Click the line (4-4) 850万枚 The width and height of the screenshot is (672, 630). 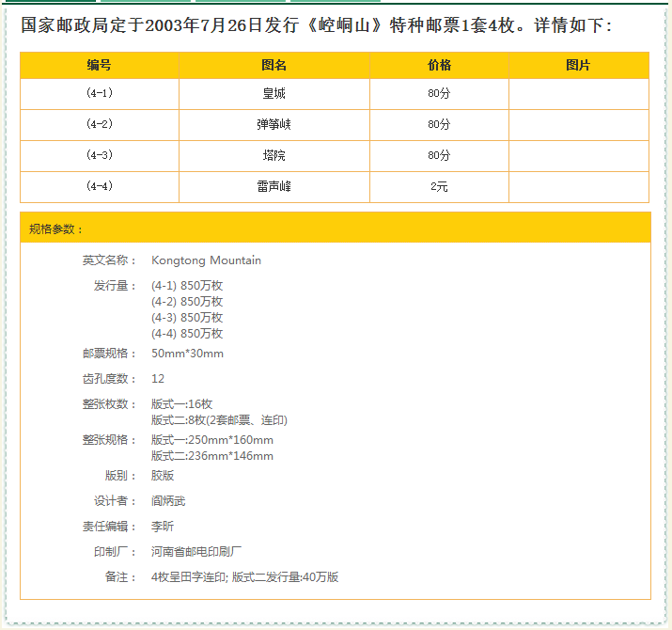(187, 333)
